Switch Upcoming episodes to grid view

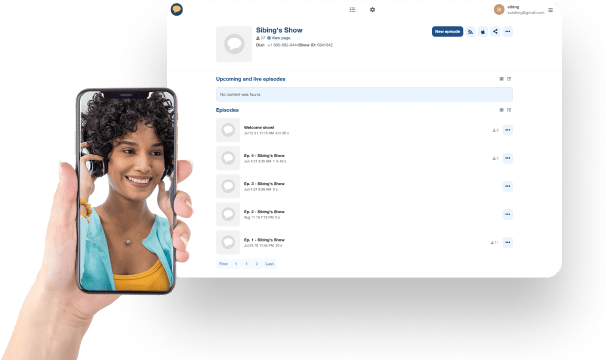502,79
